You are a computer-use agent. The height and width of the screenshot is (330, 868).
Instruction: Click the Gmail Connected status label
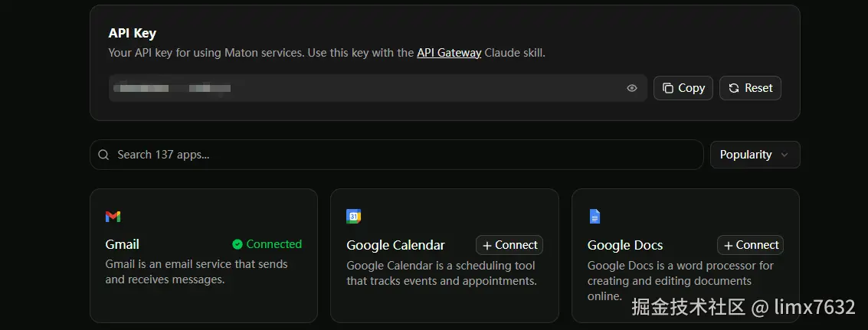point(274,244)
